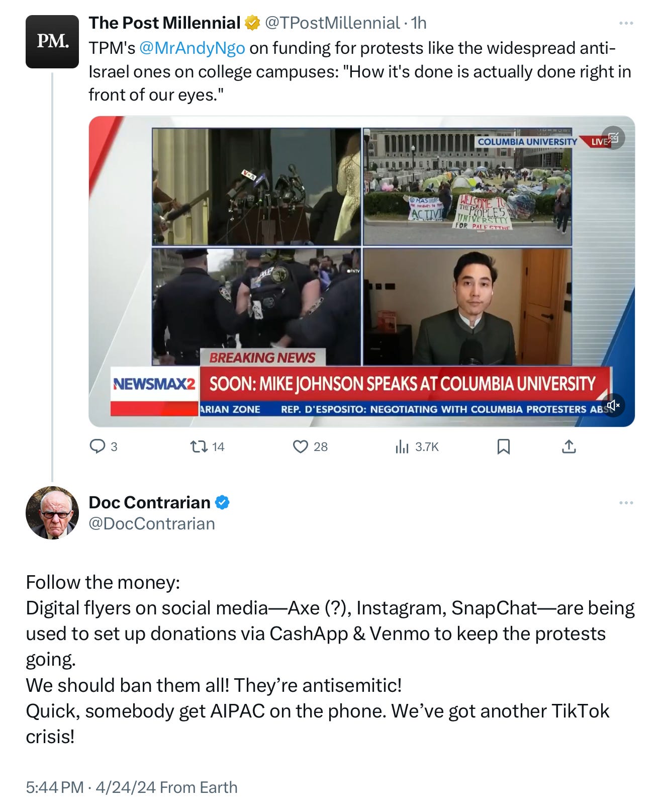This screenshot has width=661, height=812.
Task: Open the 5:44 PM timestamp link
Action: [x=55, y=787]
